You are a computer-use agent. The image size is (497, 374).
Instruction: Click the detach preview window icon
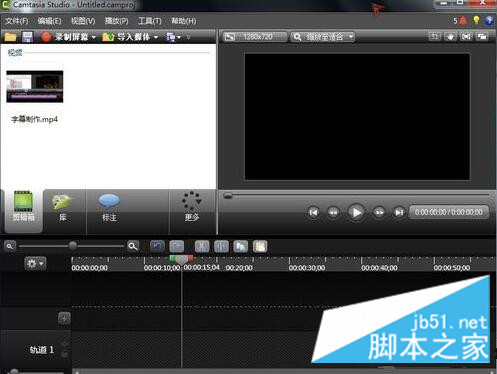[482, 36]
